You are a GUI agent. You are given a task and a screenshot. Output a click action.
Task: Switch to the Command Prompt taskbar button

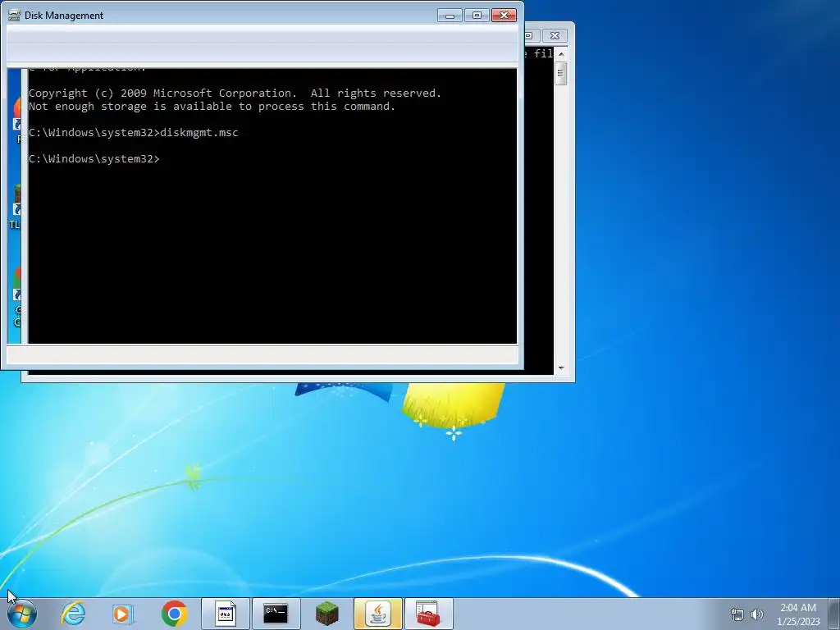(276, 614)
